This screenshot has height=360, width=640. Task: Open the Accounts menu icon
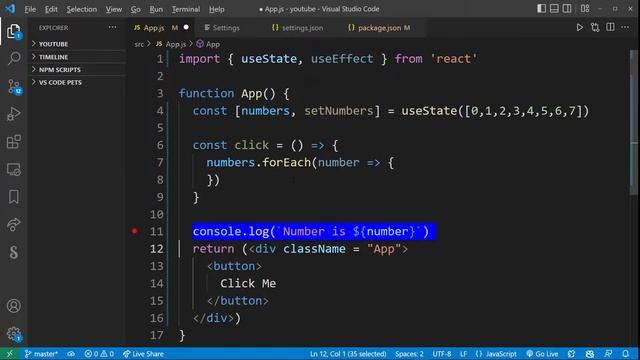[x=13, y=306]
